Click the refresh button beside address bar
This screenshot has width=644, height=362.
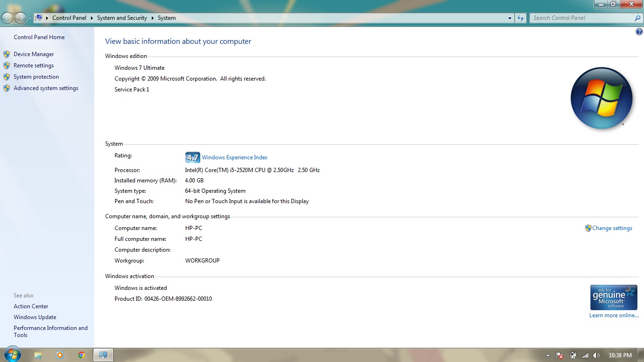point(520,18)
